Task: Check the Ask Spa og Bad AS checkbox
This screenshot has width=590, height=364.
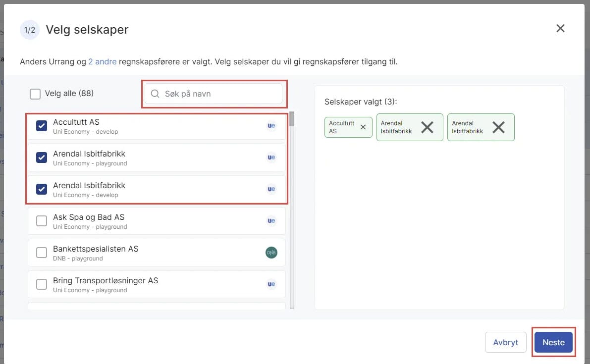Action: click(42, 221)
